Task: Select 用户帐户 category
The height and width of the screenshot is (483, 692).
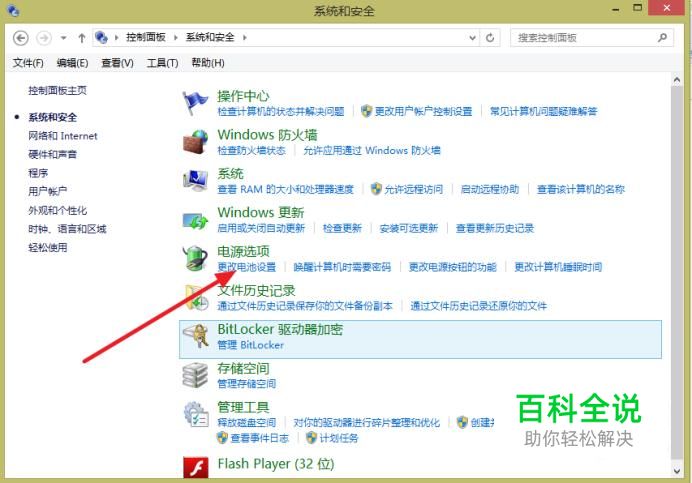Action: 48,191
